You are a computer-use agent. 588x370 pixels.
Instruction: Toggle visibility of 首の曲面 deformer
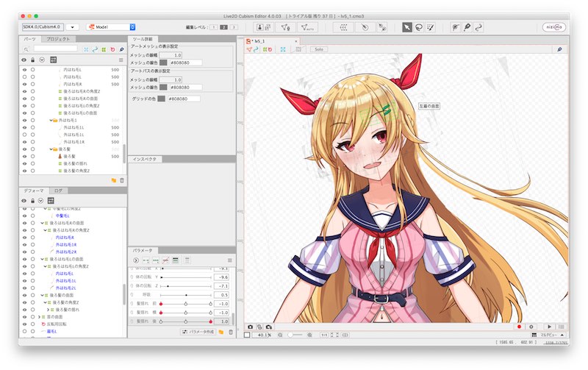(24, 317)
